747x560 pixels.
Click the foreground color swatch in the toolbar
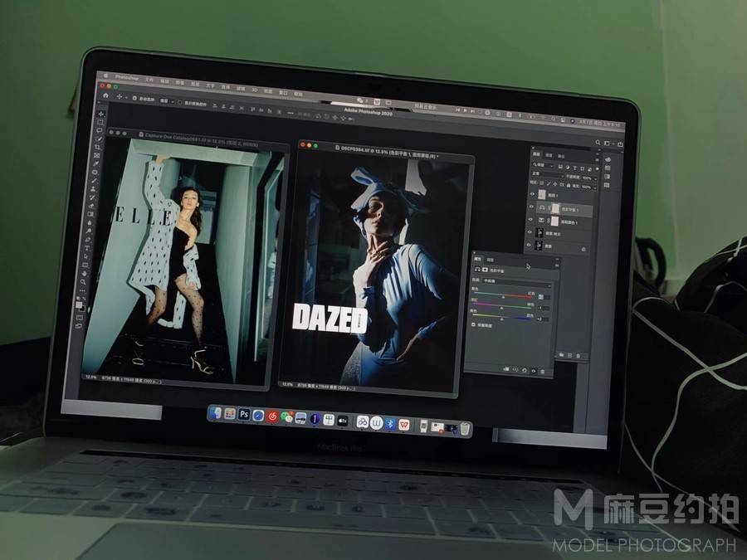[x=79, y=304]
